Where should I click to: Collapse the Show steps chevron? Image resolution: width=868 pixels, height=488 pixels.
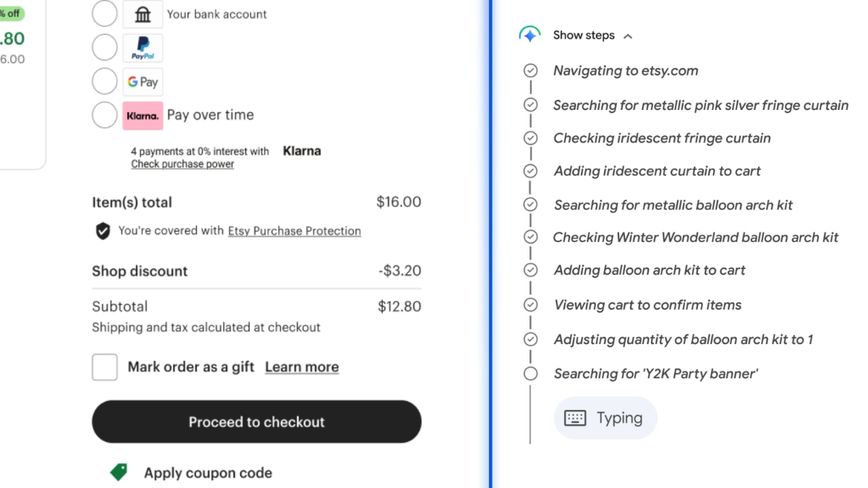coord(628,36)
